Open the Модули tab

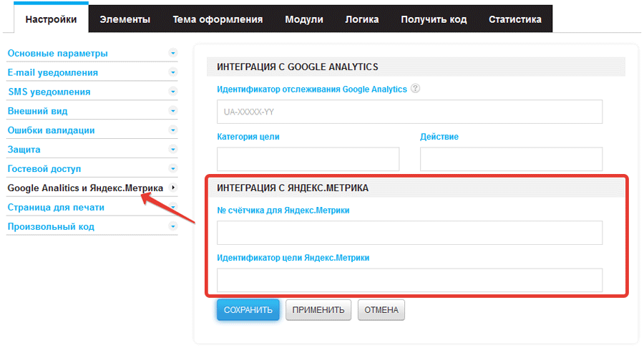click(303, 19)
